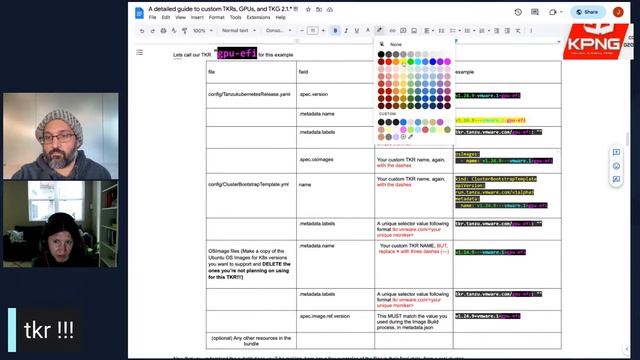Viewport: 640px width, 360px height.
Task: Toggle bold formatting
Action: tap(335, 31)
